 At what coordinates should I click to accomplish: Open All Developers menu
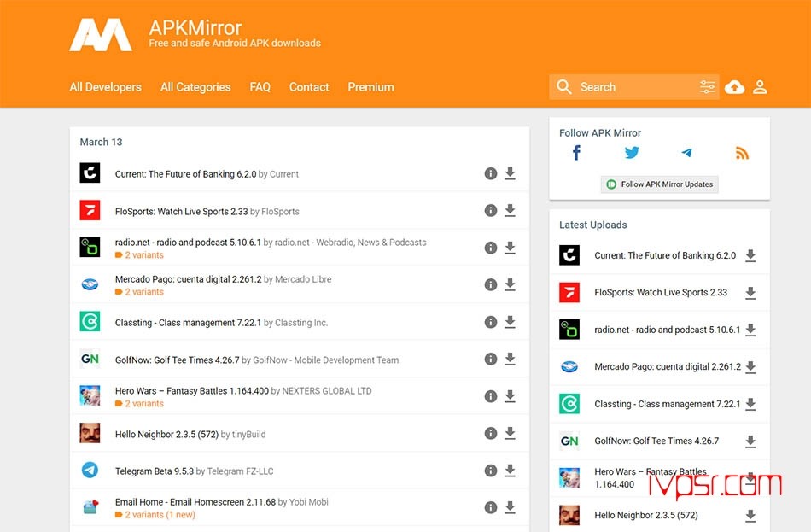coord(106,87)
